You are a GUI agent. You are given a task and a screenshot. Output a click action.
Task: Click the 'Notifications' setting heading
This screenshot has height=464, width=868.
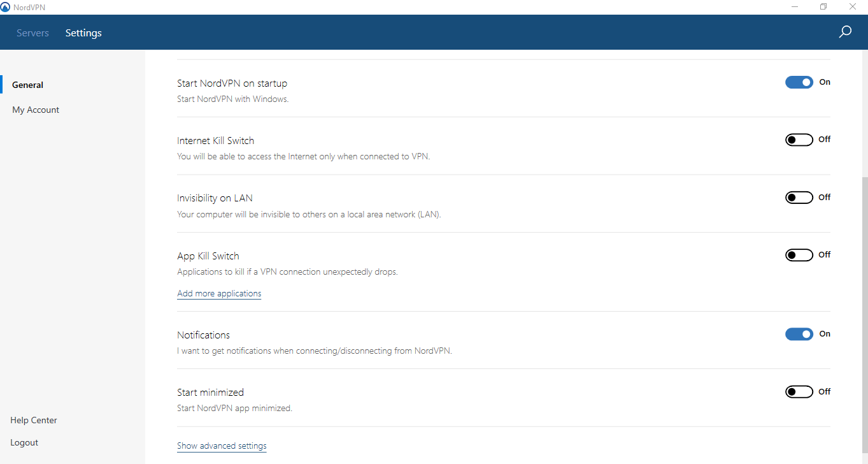[x=204, y=335]
